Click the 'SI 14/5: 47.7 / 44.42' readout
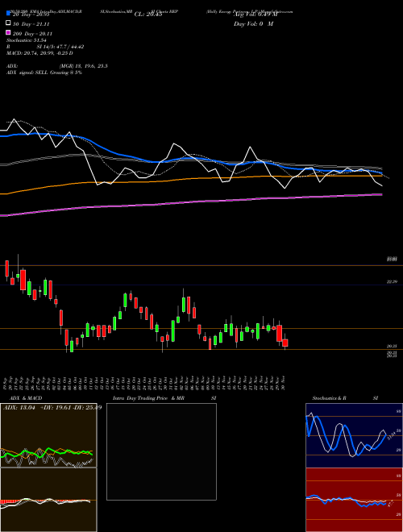403x532 pixels. [60, 47]
